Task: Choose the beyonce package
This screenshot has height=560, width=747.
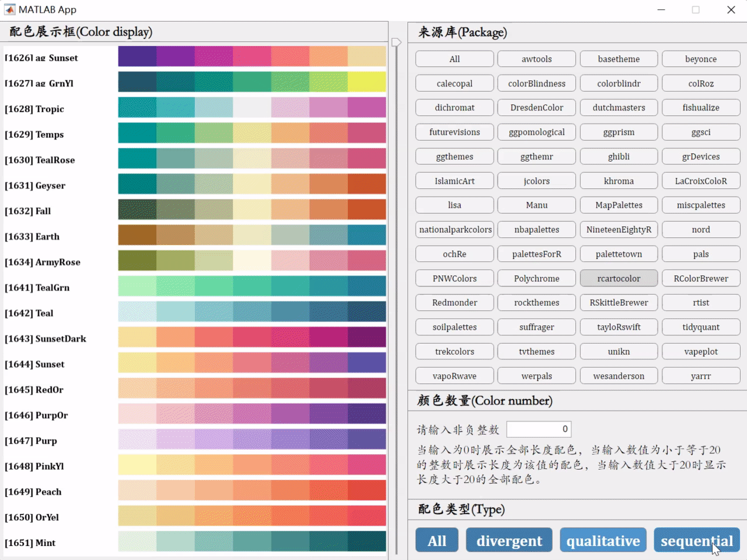Action: [x=701, y=59]
